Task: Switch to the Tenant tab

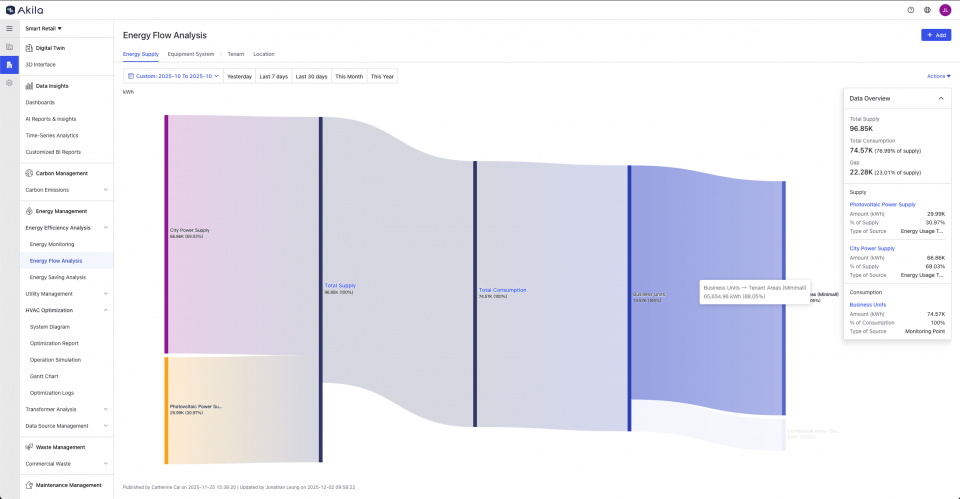Action: [235, 54]
